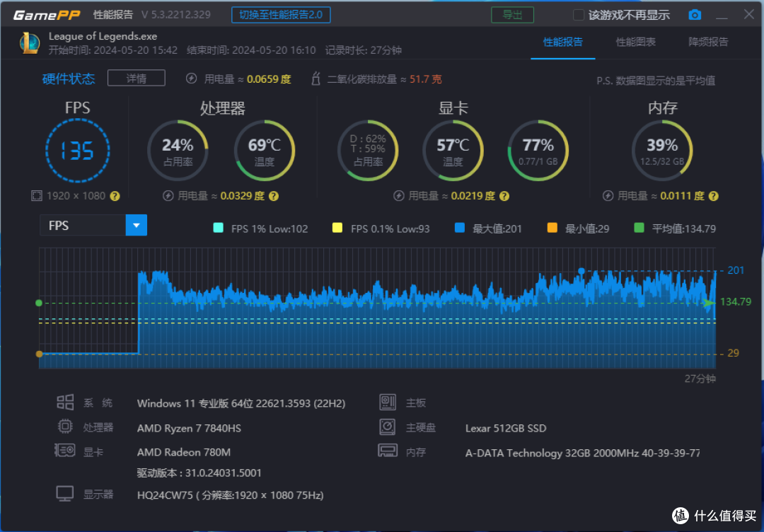Click the green average marker dot on chart
Image resolution: width=764 pixels, height=532 pixels.
click(x=39, y=303)
